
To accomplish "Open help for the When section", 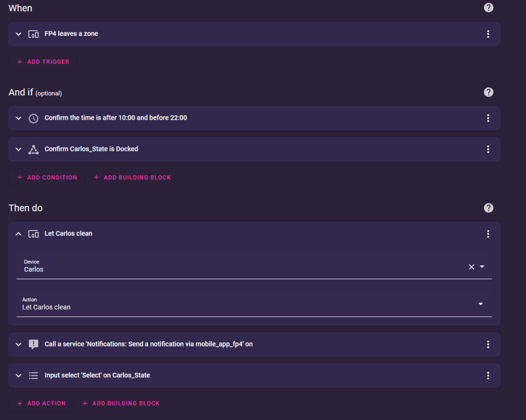I will tap(489, 8).
